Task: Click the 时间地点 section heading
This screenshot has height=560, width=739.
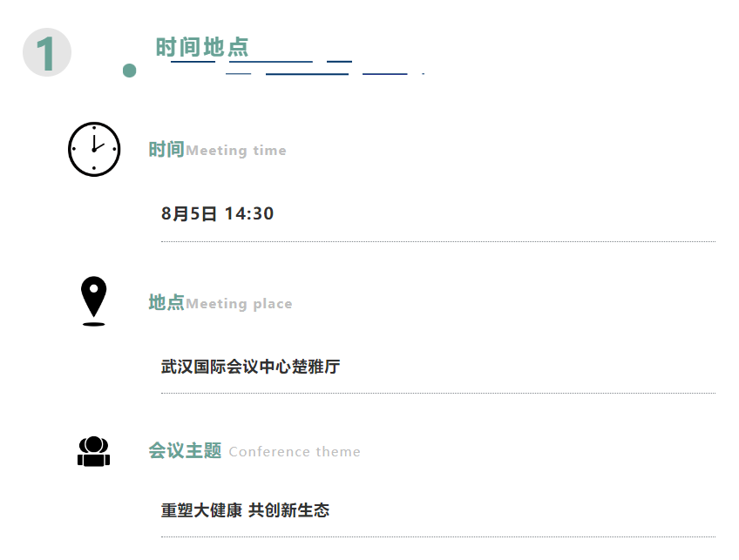Action: pyautogui.click(x=202, y=47)
